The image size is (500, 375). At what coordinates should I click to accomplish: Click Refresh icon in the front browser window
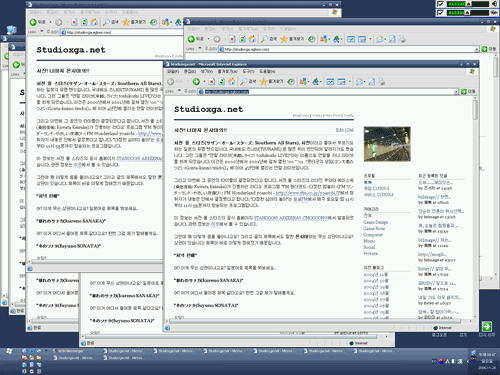pyautogui.click(x=221, y=82)
